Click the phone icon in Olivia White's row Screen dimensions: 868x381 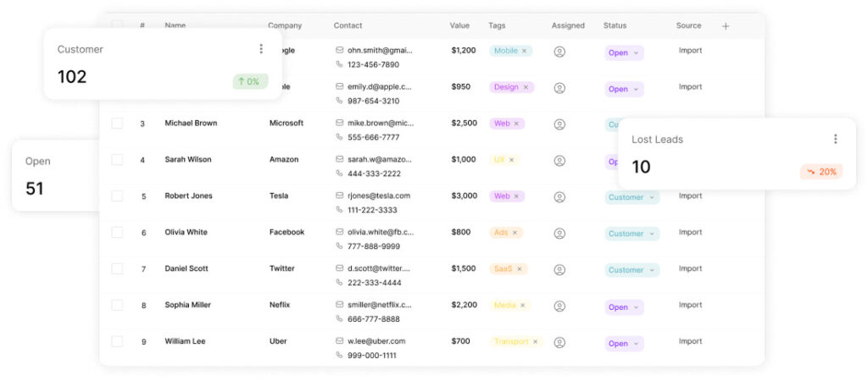[x=340, y=246]
